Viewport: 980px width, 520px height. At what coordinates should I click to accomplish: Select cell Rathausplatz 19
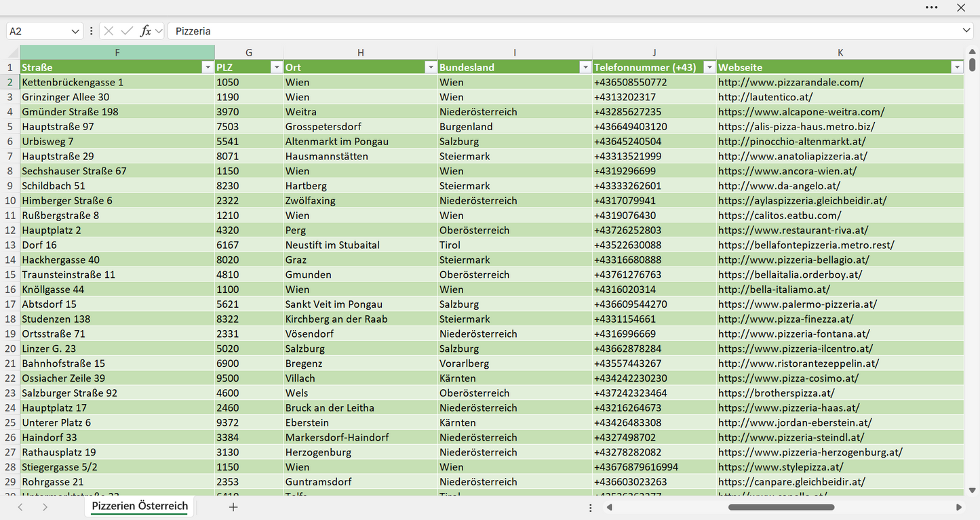pos(117,452)
